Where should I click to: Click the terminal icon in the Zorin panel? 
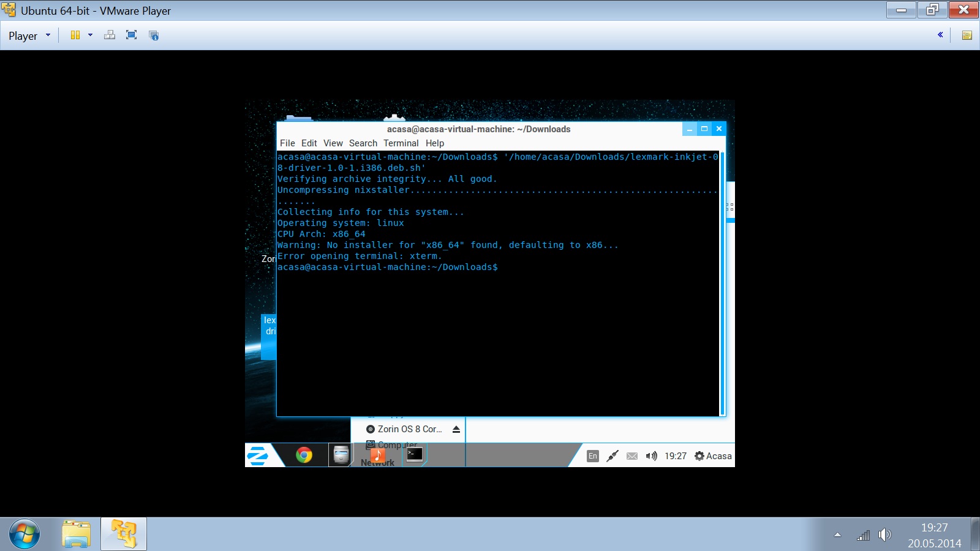(x=415, y=454)
